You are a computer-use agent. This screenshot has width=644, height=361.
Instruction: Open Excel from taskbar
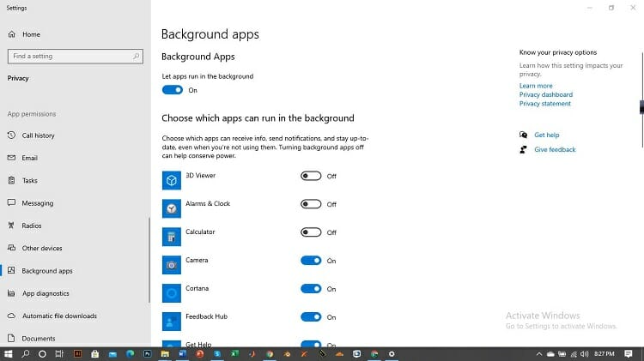tap(234, 353)
